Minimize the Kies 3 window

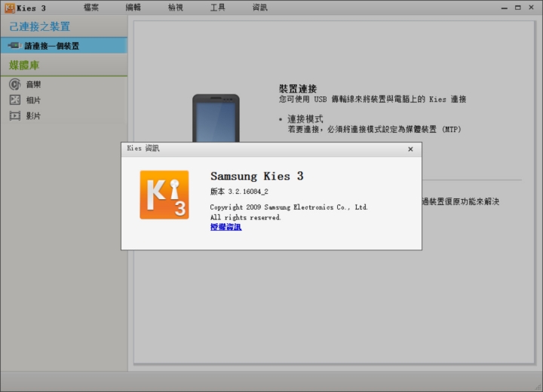pyautogui.click(x=505, y=8)
